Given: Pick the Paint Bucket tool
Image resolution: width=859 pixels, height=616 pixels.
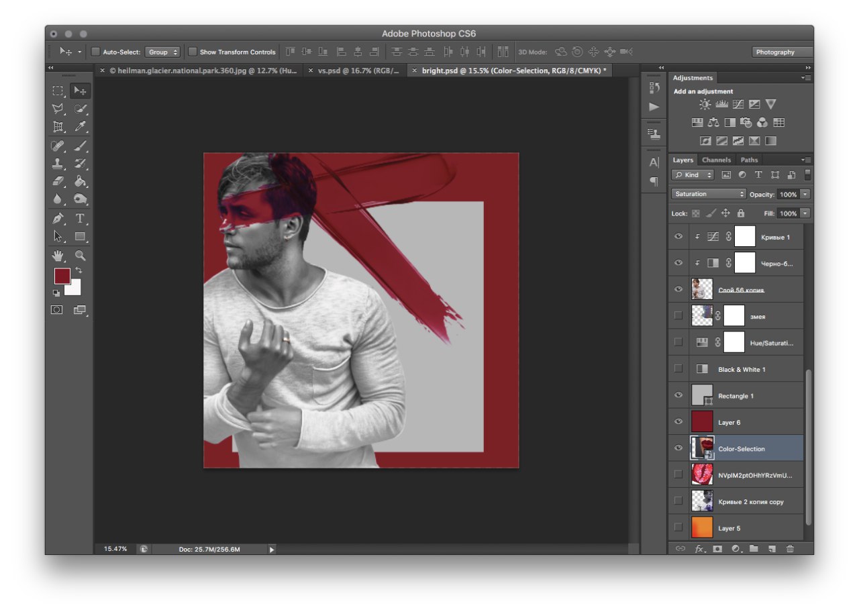Looking at the screenshot, I should (80, 181).
